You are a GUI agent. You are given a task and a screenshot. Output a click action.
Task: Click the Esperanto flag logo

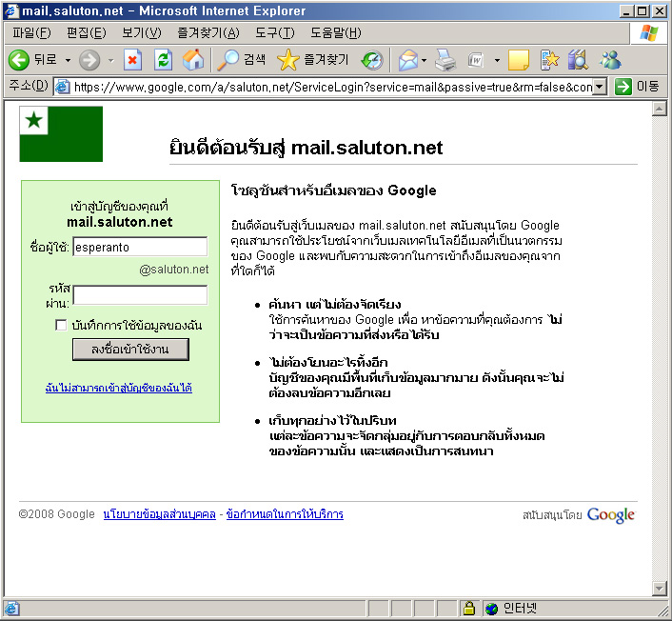(x=61, y=134)
